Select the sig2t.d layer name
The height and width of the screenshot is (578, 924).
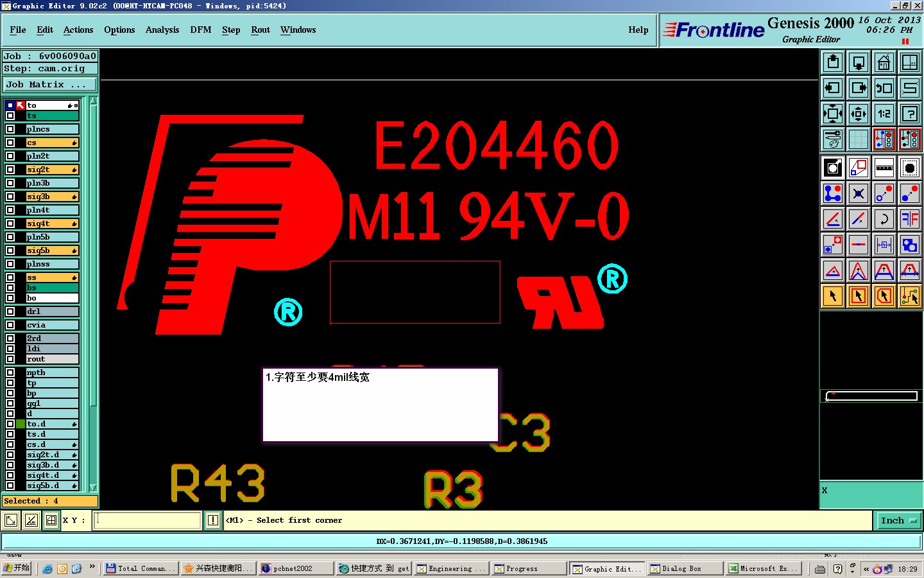click(53, 455)
